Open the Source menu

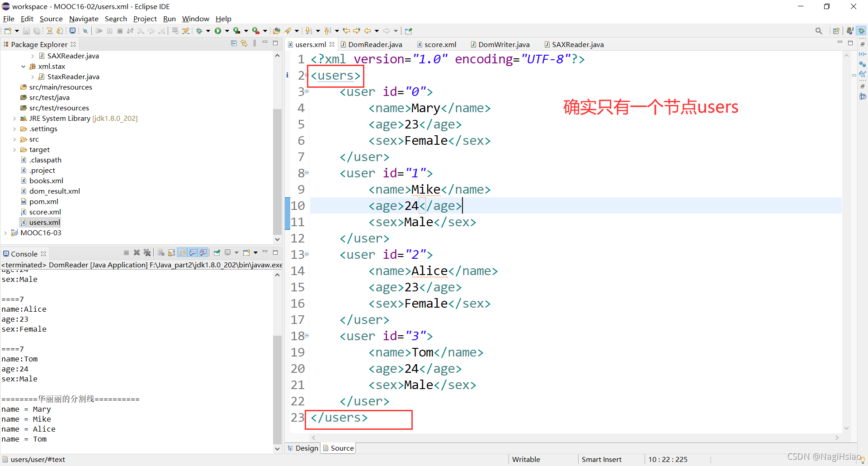pyautogui.click(x=51, y=19)
